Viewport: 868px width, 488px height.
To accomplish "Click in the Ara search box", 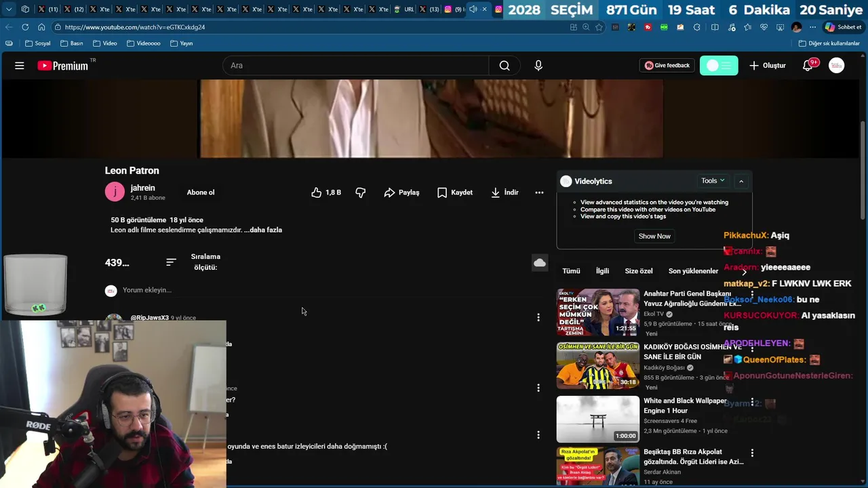I will (x=356, y=66).
